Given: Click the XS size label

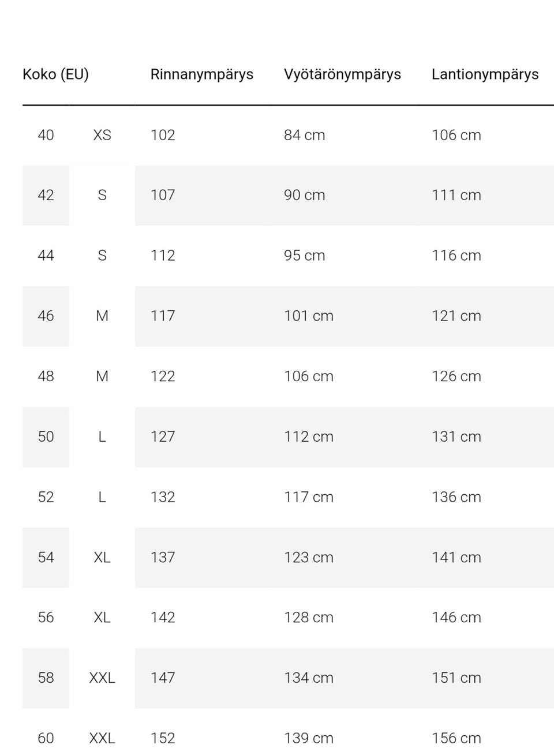Looking at the screenshot, I should pyautogui.click(x=102, y=135).
